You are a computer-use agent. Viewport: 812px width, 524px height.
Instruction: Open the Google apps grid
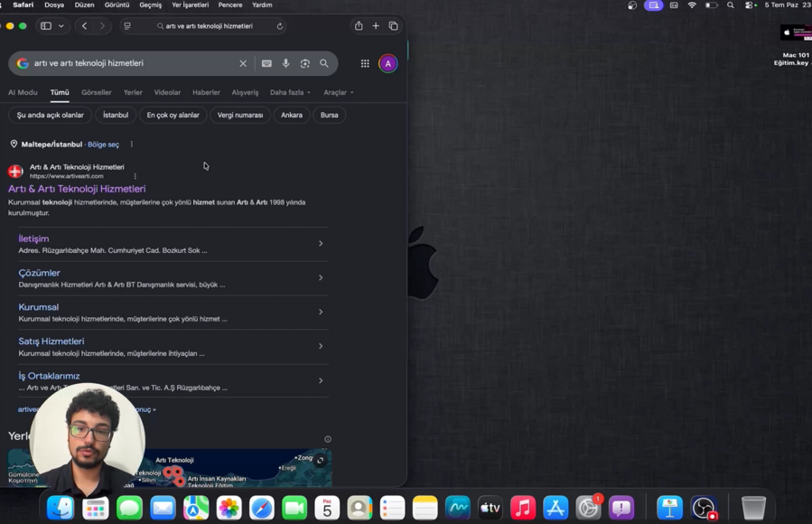pyautogui.click(x=365, y=63)
